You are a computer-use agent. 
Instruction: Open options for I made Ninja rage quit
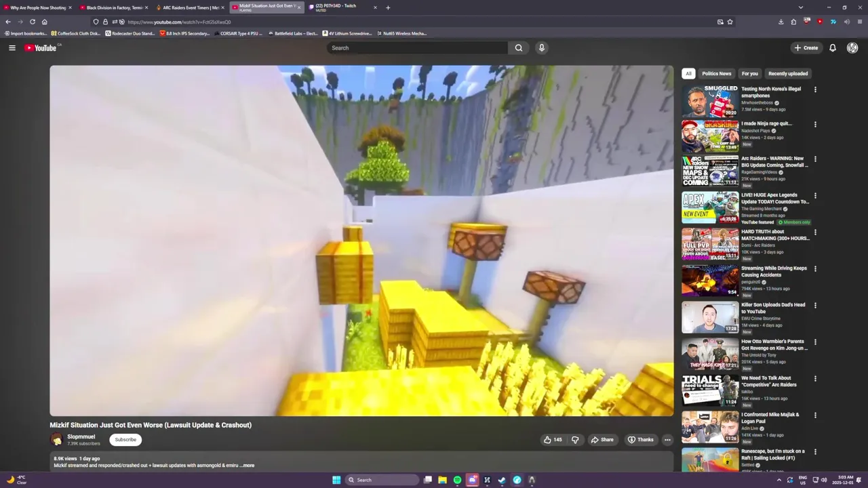pos(815,125)
